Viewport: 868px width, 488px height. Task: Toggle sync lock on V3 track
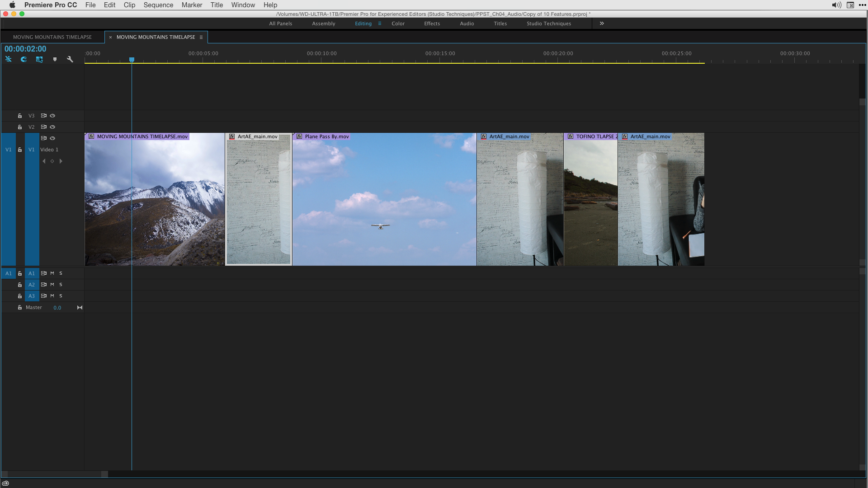44,116
